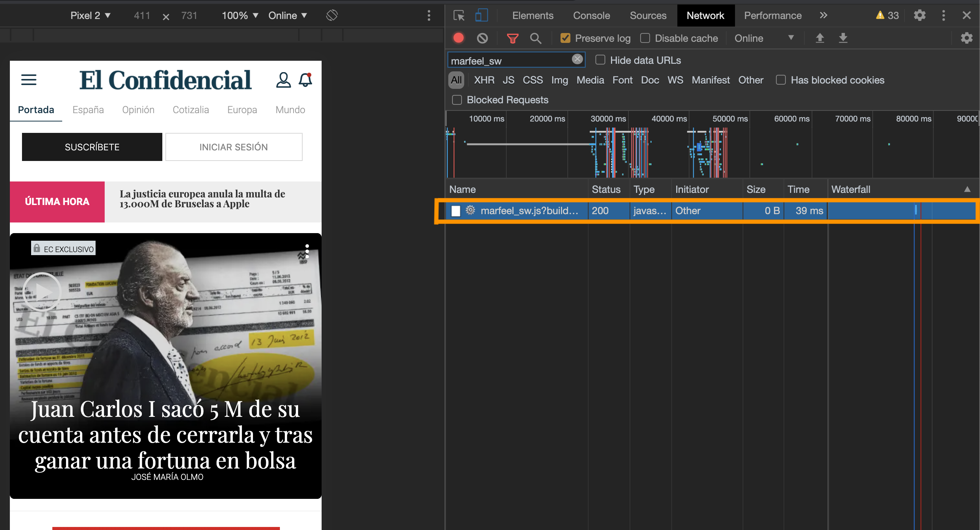Click the SUSCRÍBETE button
Screen dimensions: 980x530
(x=92, y=147)
